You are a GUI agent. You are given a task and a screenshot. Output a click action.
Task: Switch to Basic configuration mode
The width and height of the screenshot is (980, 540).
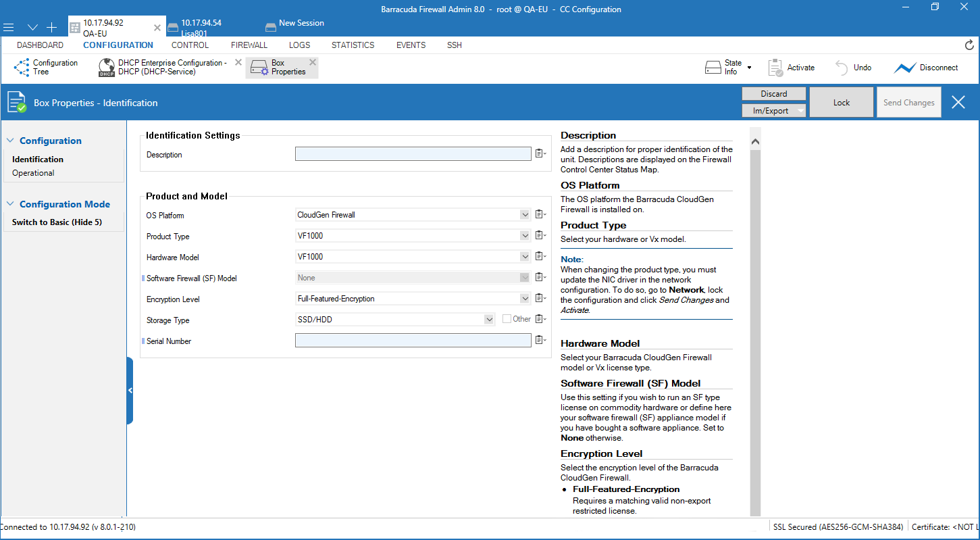(x=57, y=222)
